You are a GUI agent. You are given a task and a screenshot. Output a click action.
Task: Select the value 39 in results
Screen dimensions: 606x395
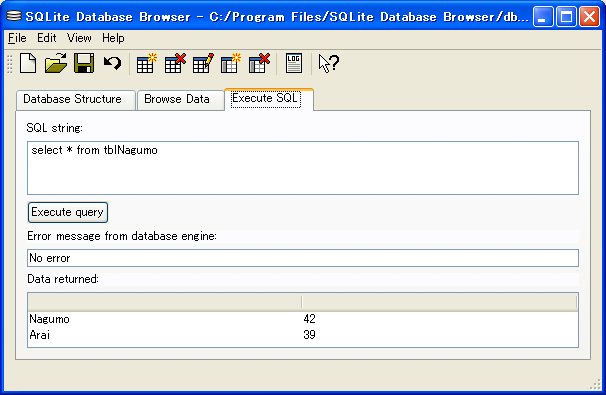[x=310, y=335]
